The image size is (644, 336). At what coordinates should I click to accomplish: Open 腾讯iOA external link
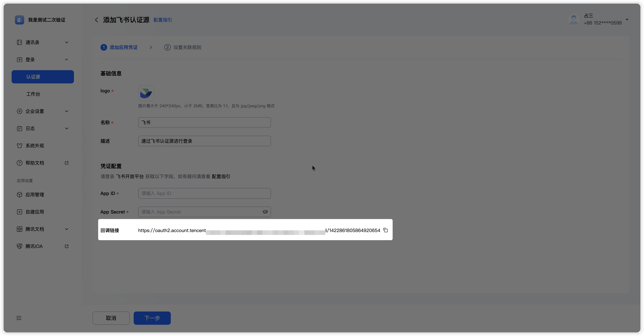tap(34, 246)
